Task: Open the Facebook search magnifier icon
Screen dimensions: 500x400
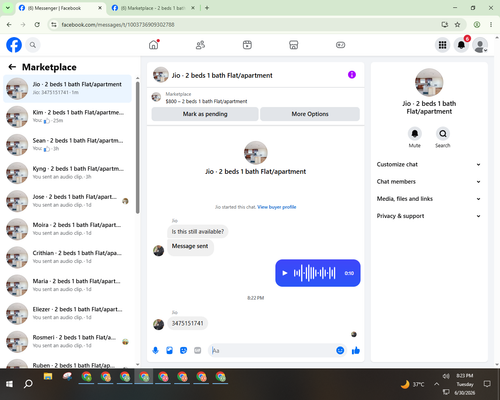Action: point(33,45)
